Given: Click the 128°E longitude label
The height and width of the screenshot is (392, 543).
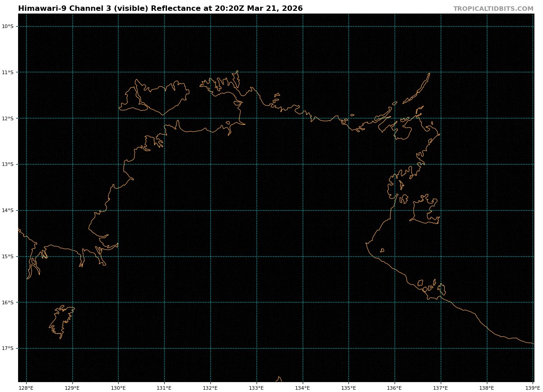Looking at the screenshot, I should click(26, 388).
